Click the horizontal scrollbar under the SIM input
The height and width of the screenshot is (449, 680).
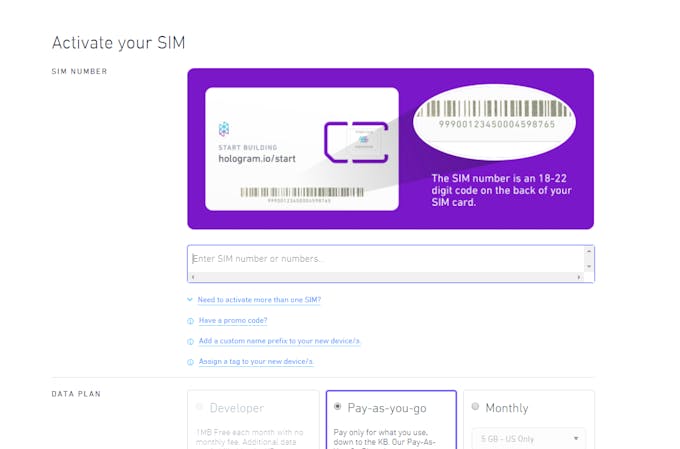tap(386, 277)
